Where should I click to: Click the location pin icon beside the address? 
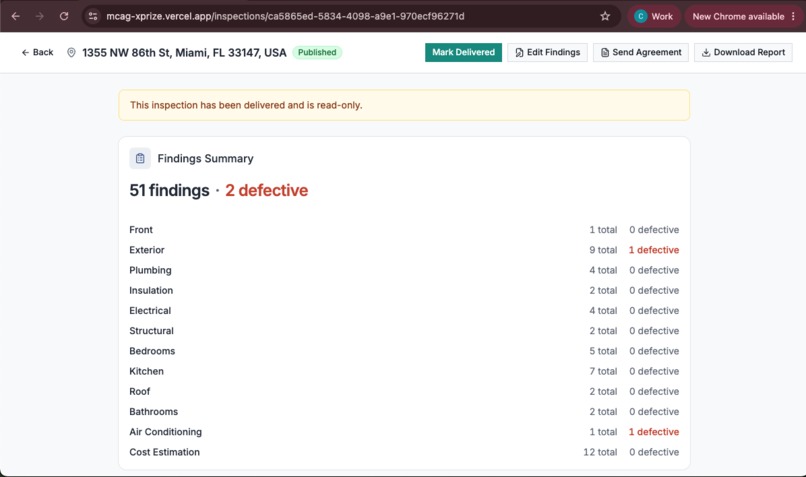tap(71, 52)
